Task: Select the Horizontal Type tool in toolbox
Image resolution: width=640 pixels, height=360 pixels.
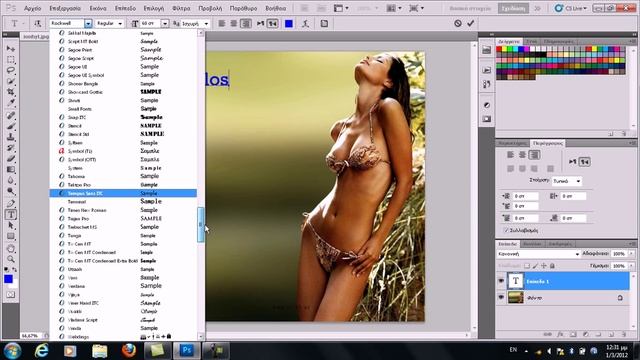Action: point(11,214)
